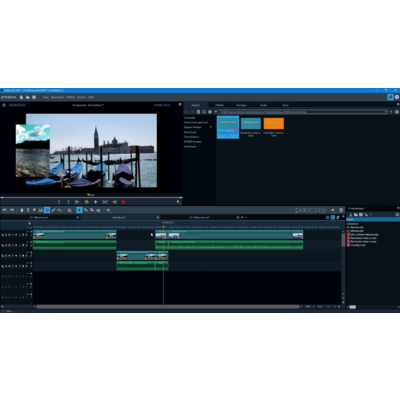400x400 pixels.
Task: Expand the file path dropdown in media browser
Action: click(x=386, y=112)
